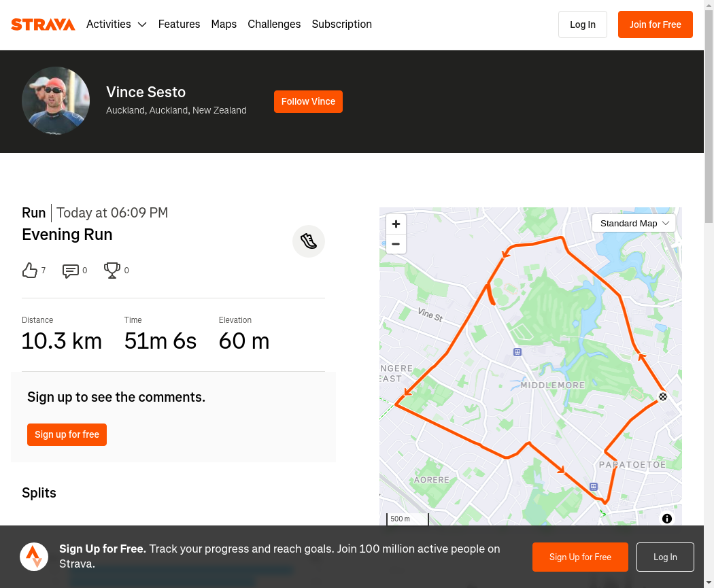
Task: Open the map info icon
Action: (666, 519)
